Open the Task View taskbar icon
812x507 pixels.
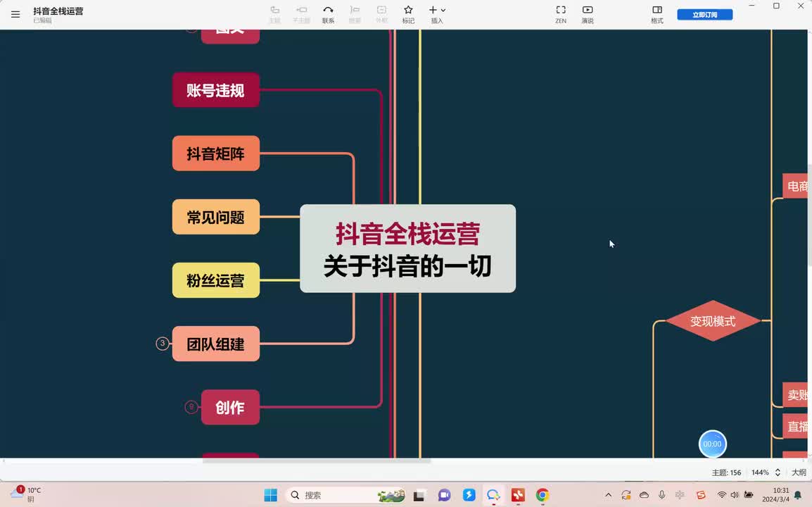[x=419, y=495]
